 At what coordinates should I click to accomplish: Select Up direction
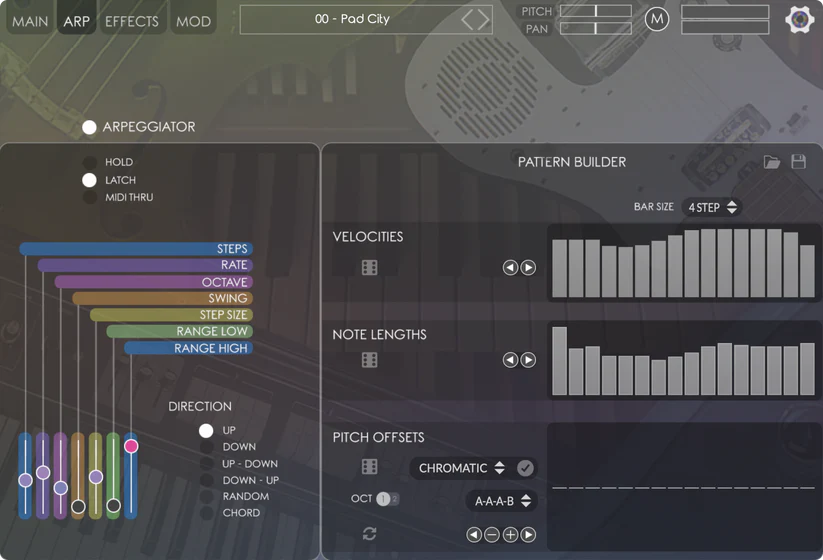click(206, 430)
